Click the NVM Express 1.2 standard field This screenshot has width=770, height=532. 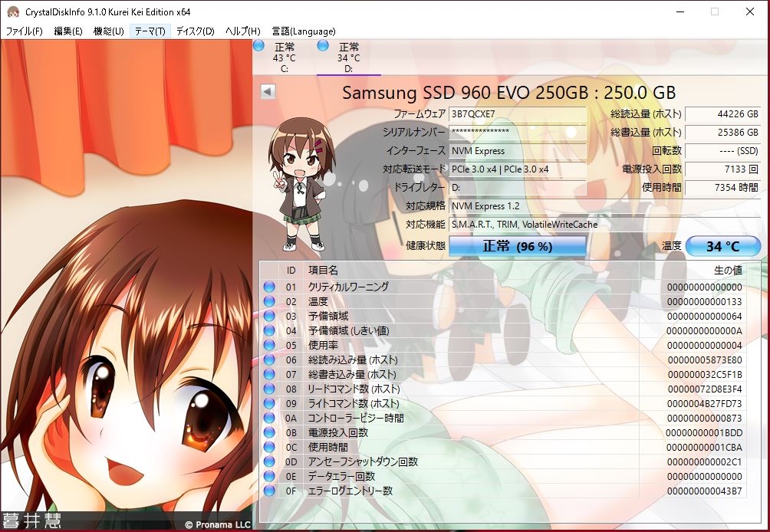605,205
